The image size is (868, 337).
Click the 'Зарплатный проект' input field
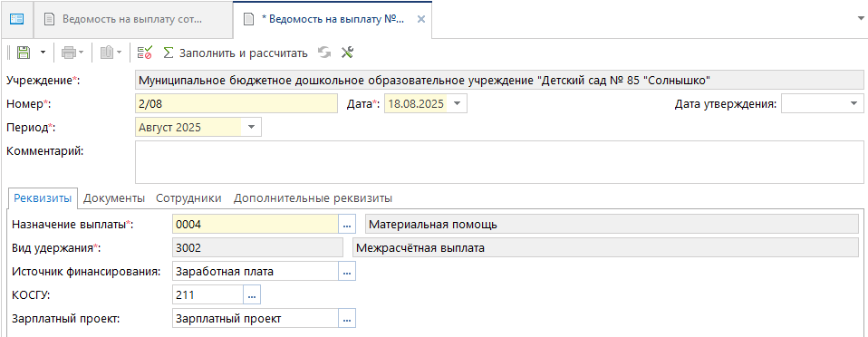(256, 318)
